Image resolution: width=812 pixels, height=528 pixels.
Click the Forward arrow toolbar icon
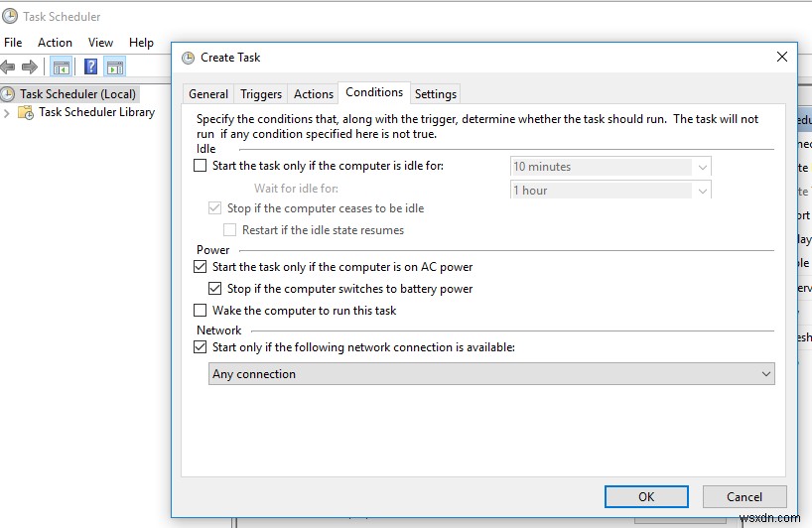(x=30, y=66)
